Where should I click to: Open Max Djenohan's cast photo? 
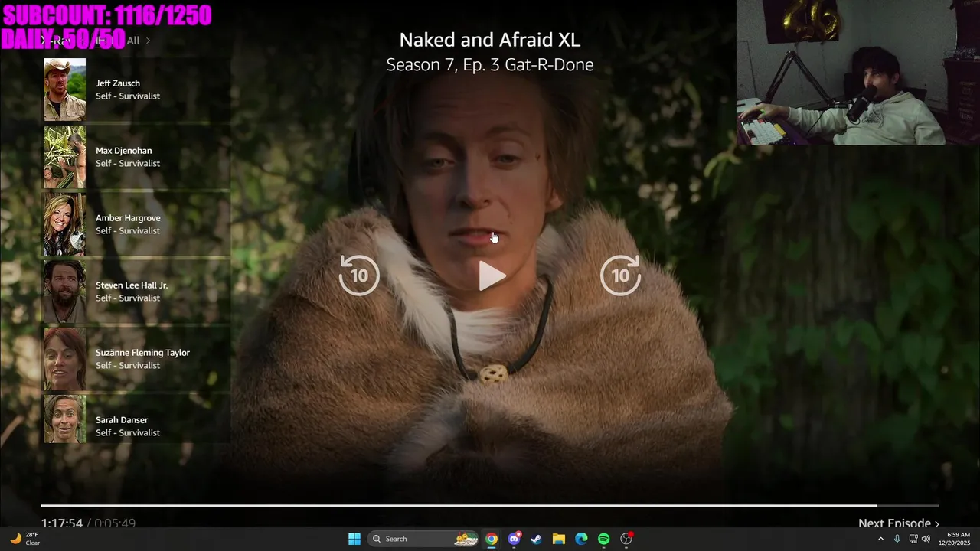64,157
